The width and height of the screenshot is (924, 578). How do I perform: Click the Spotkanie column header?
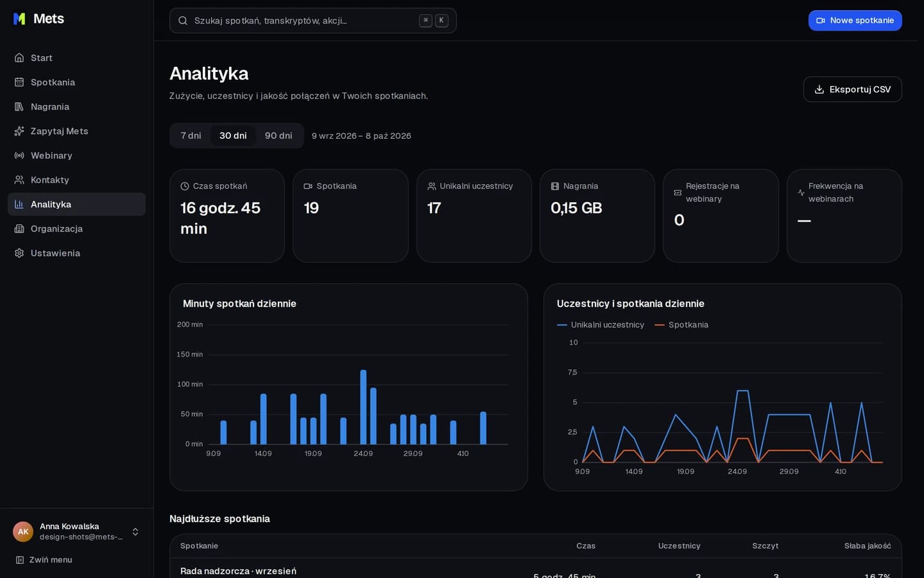click(x=199, y=546)
